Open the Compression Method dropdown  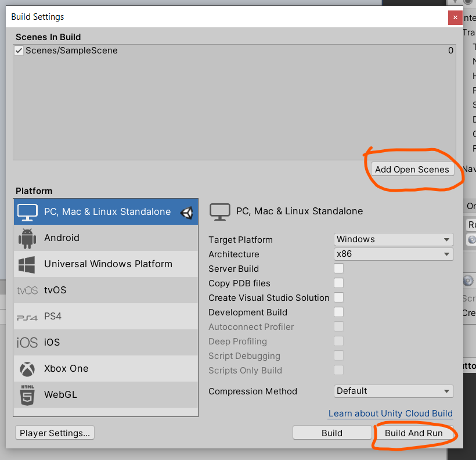point(393,391)
